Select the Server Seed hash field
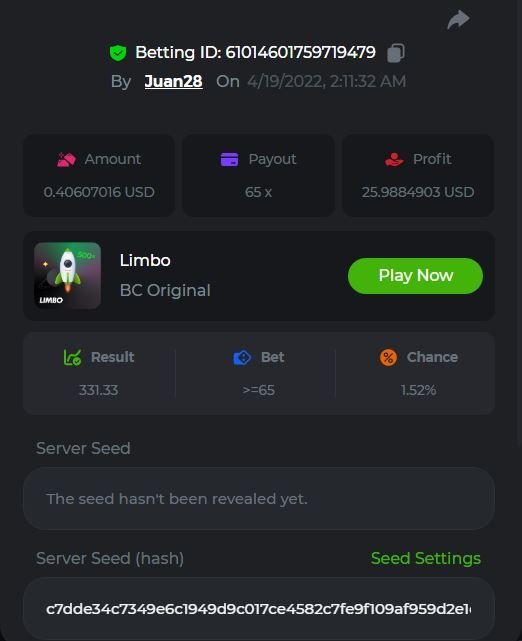The height and width of the screenshot is (641, 522). 259,609
